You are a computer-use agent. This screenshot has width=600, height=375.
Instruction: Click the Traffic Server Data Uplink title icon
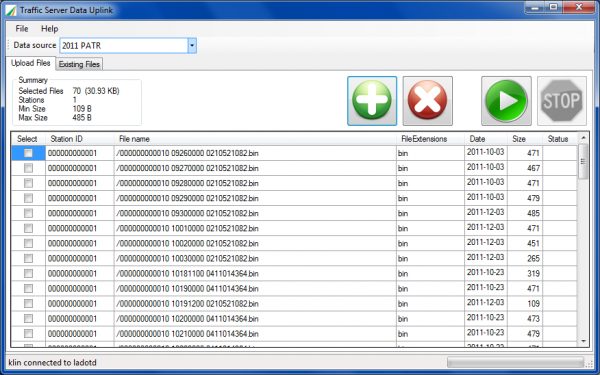coord(11,10)
